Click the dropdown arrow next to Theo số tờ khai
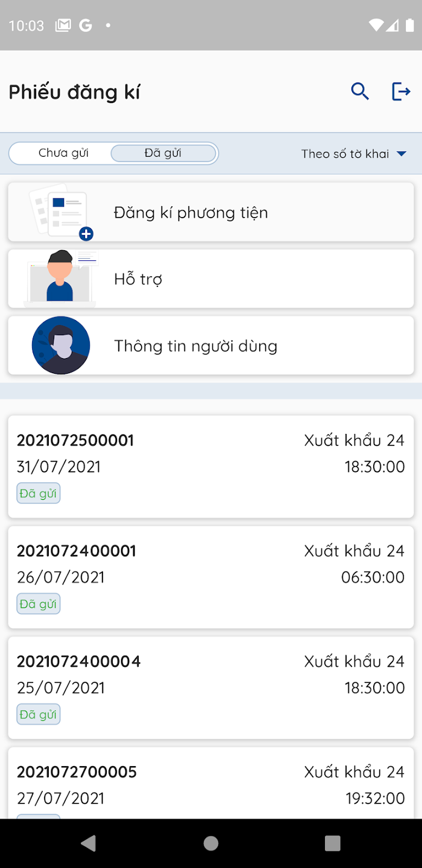The image size is (422, 868). (x=401, y=153)
